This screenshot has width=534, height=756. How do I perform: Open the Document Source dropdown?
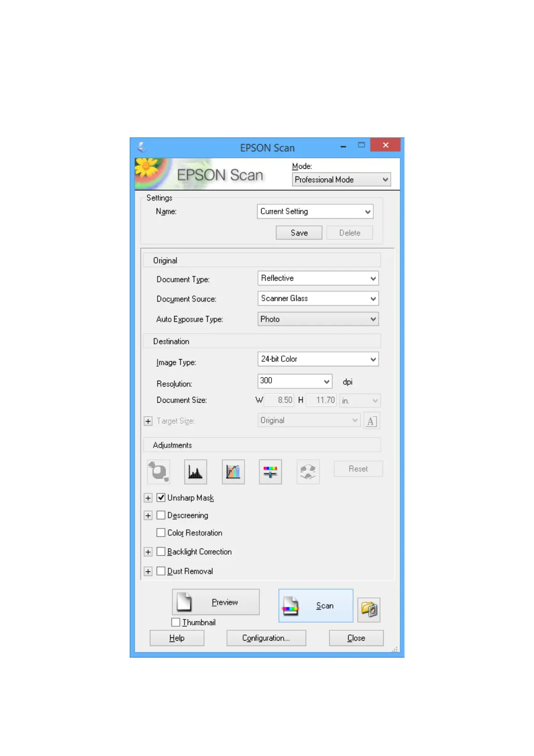coord(318,299)
